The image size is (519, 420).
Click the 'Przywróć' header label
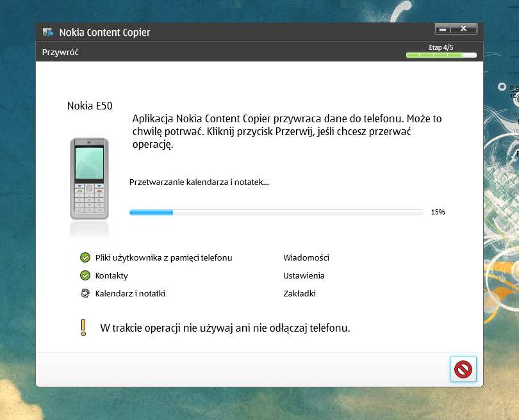pos(60,52)
